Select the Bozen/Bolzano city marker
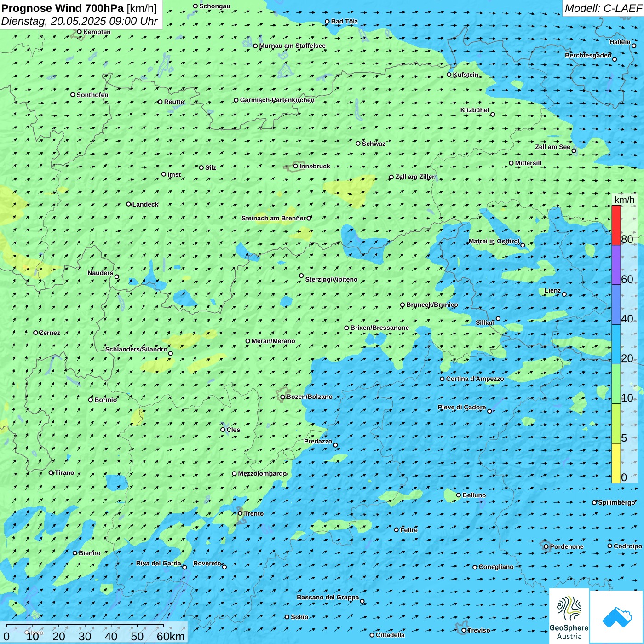 [283, 397]
